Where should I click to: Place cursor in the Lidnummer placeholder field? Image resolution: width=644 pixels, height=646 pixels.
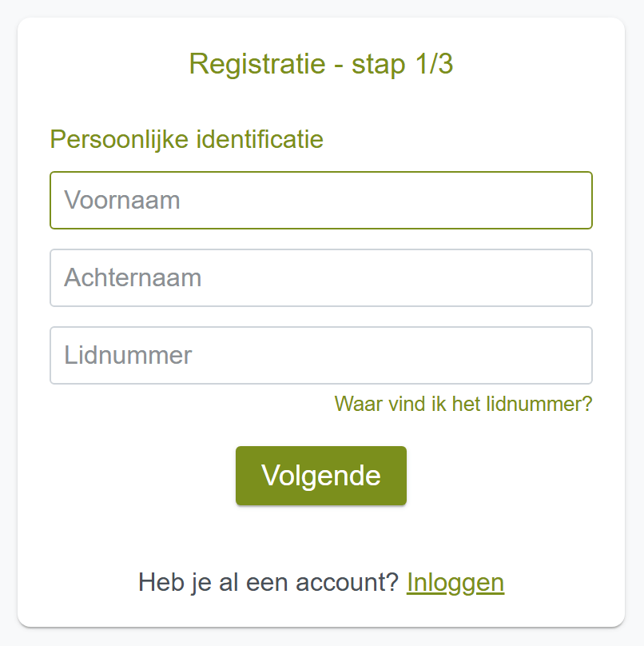(321, 355)
